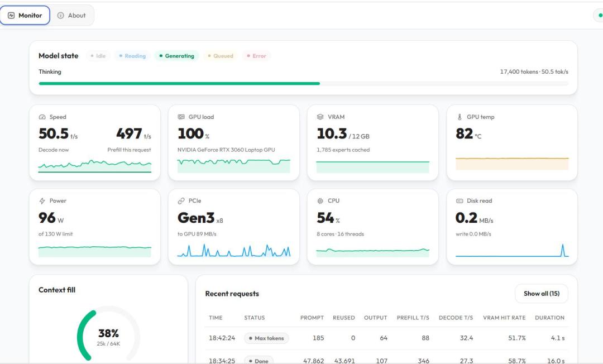603x364 pixels.
Task: Click the DURATION column header
Action: [549, 318]
